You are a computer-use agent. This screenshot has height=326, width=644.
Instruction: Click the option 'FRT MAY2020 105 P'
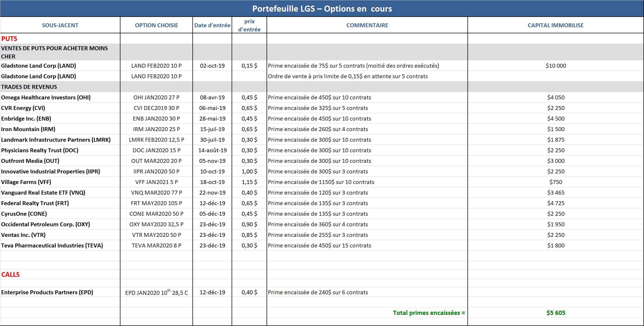[x=156, y=203]
